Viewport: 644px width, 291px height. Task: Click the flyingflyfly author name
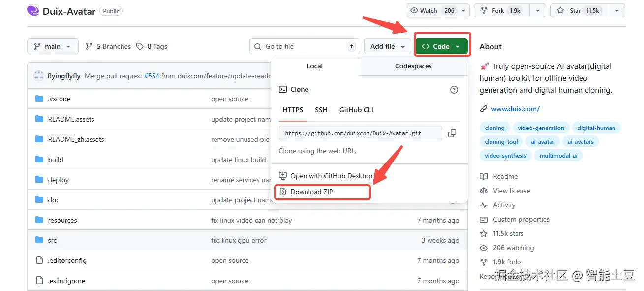64,76
